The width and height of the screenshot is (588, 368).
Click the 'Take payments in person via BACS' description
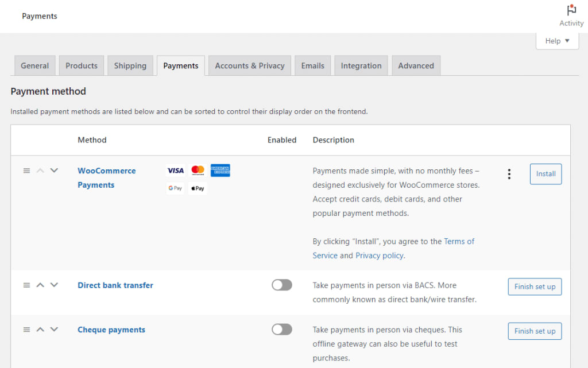(394, 292)
